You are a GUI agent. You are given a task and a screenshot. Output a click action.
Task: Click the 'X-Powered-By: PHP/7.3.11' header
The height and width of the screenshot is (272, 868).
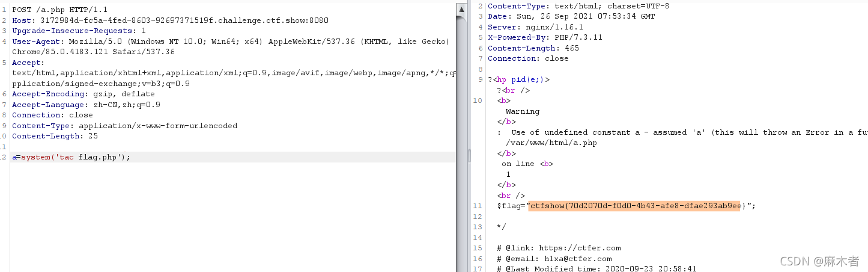(545, 37)
